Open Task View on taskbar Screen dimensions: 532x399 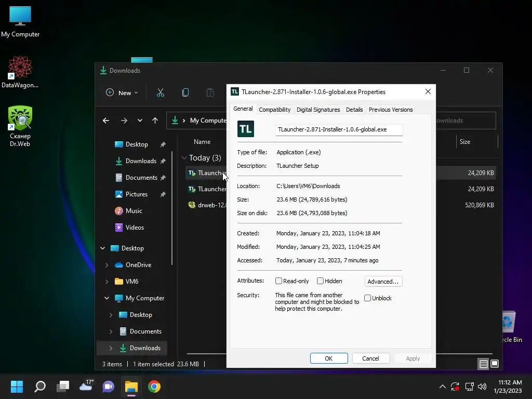(x=63, y=387)
